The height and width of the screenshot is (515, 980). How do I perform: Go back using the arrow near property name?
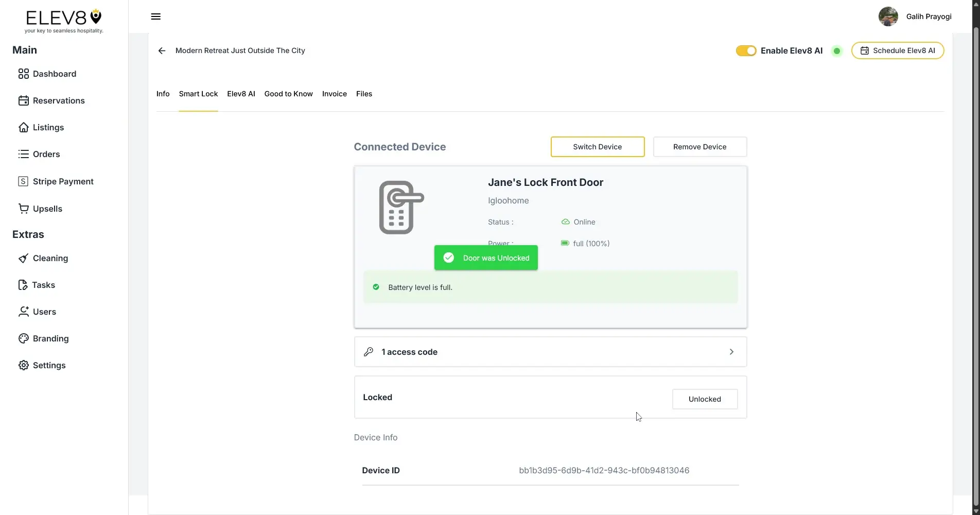coord(162,50)
